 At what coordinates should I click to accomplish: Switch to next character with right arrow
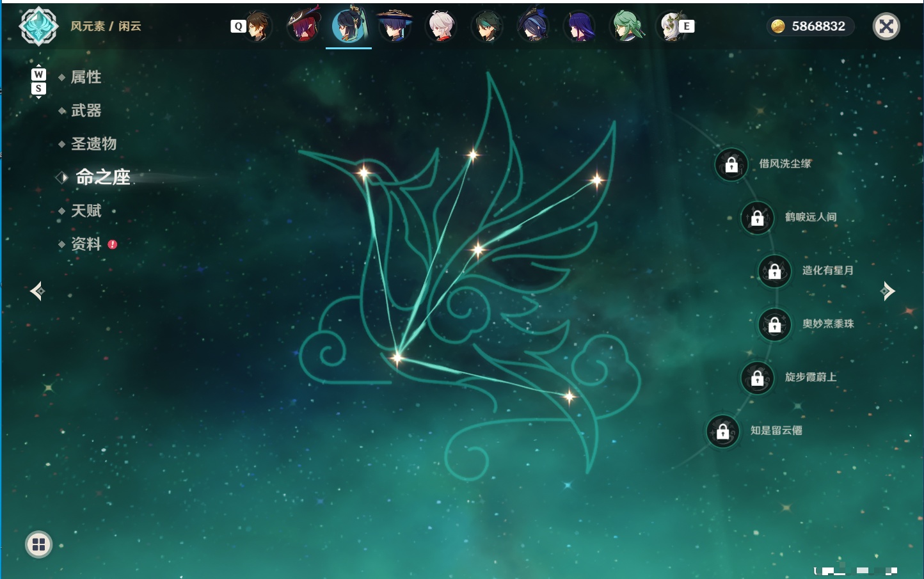tap(887, 291)
